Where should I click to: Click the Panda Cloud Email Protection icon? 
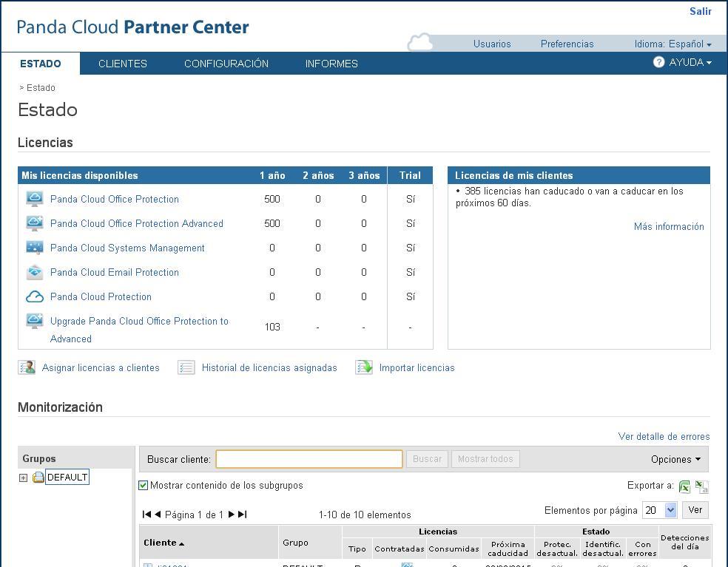point(35,272)
